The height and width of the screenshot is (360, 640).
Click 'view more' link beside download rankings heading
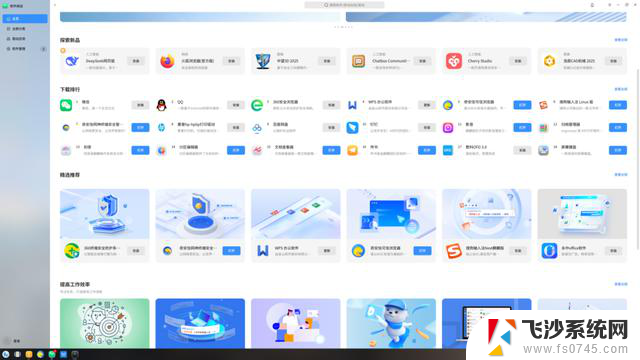point(621,89)
